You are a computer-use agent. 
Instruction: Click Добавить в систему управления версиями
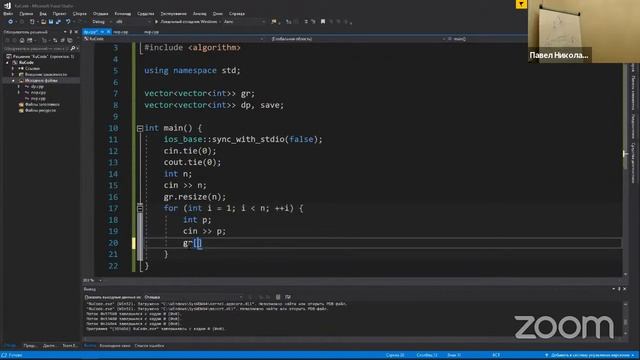click(x=590, y=355)
